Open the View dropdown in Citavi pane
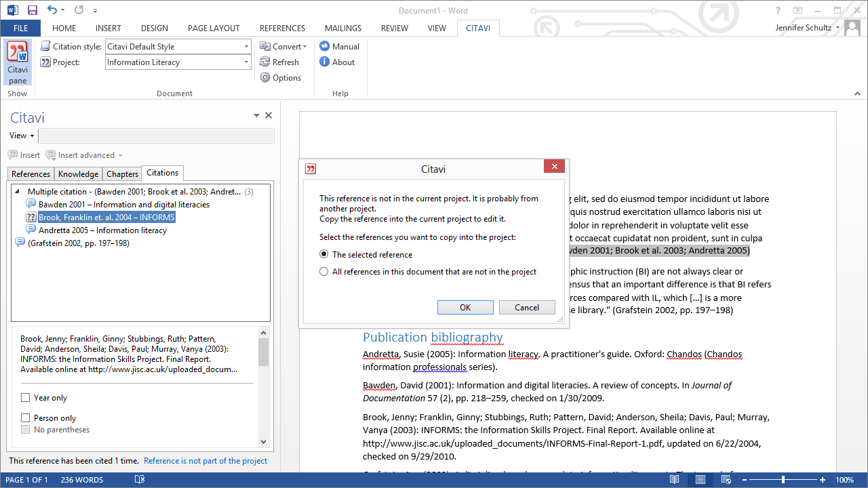 pos(22,136)
